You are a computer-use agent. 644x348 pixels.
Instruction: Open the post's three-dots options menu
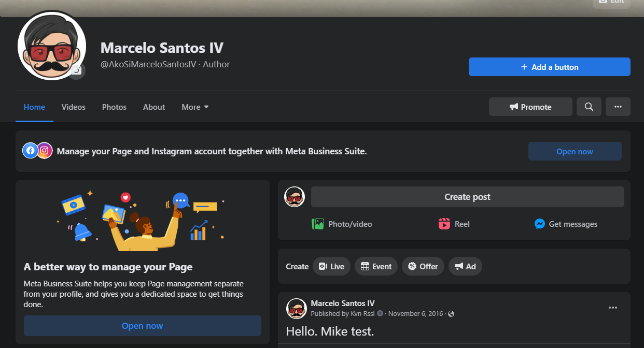coord(613,308)
